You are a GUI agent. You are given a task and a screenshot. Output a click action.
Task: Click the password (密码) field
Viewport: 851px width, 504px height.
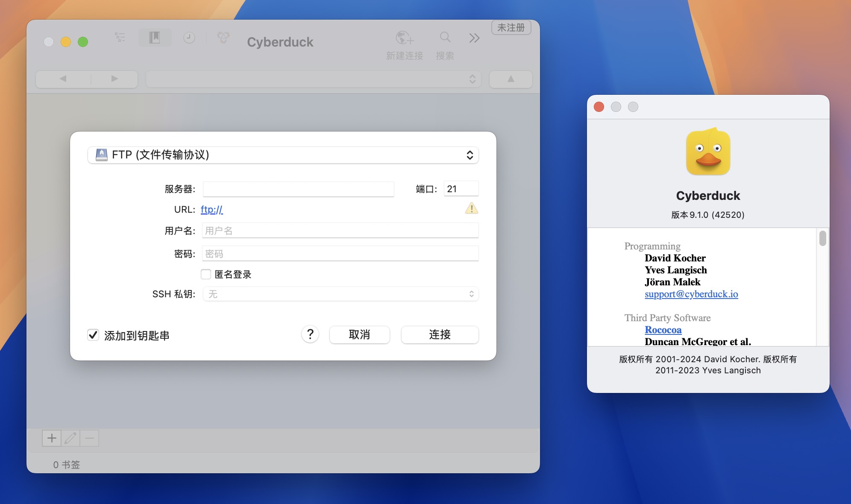[340, 254]
